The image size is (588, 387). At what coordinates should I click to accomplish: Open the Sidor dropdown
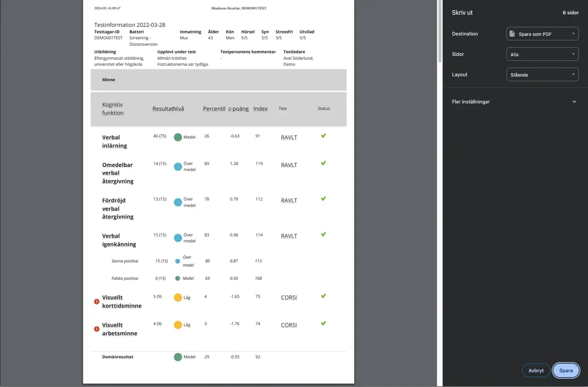542,54
